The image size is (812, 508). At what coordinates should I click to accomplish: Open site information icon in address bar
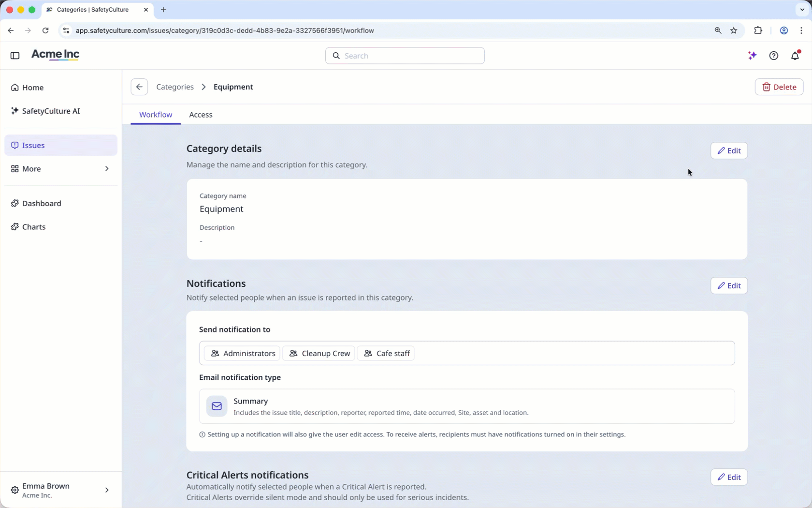tap(66, 30)
